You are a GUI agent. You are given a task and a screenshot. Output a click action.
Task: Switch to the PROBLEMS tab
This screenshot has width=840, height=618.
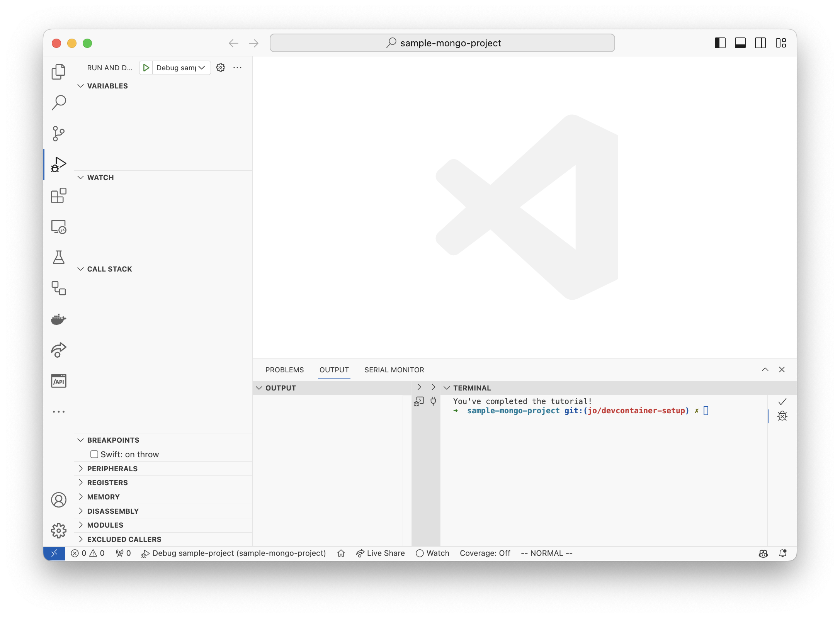click(x=284, y=370)
